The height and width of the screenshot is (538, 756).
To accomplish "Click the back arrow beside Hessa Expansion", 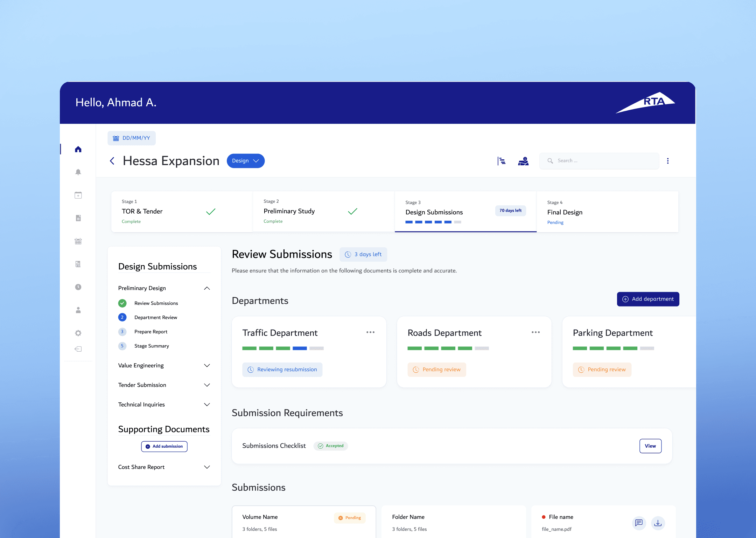I will point(112,161).
